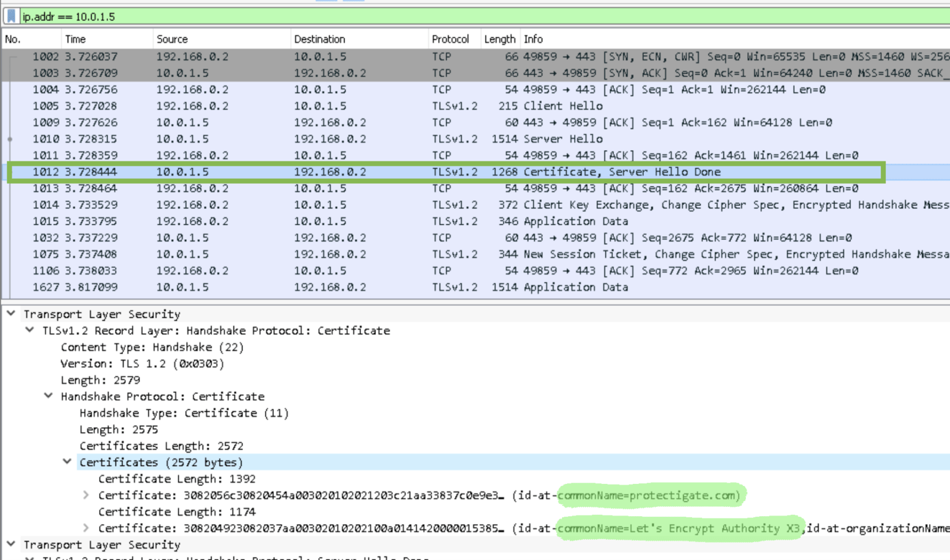Viewport: 950px width, 560px height.
Task: Select packet 1627 Application Data row
Action: click(x=247, y=287)
